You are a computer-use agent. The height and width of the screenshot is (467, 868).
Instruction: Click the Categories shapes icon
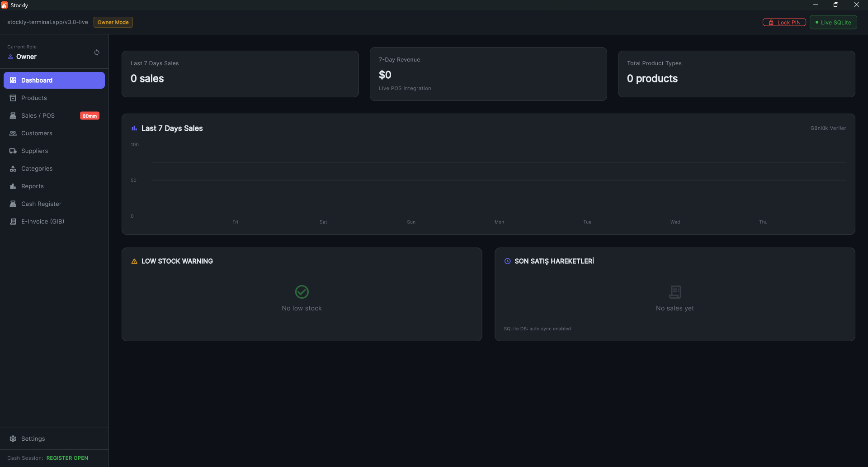13,169
